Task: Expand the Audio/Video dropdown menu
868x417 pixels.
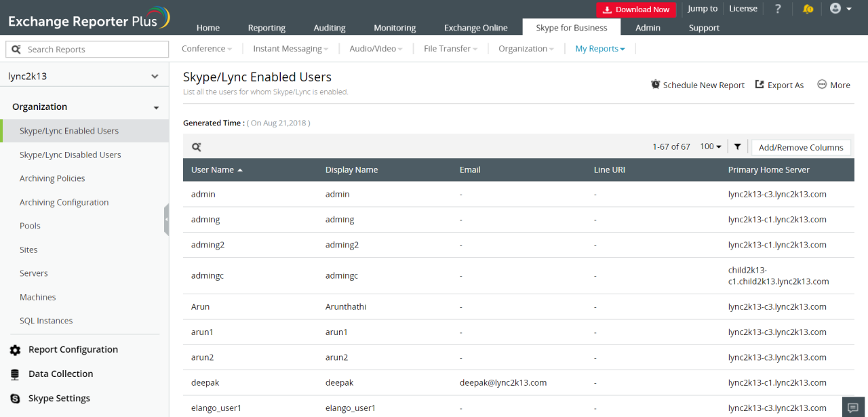Action: pos(376,49)
